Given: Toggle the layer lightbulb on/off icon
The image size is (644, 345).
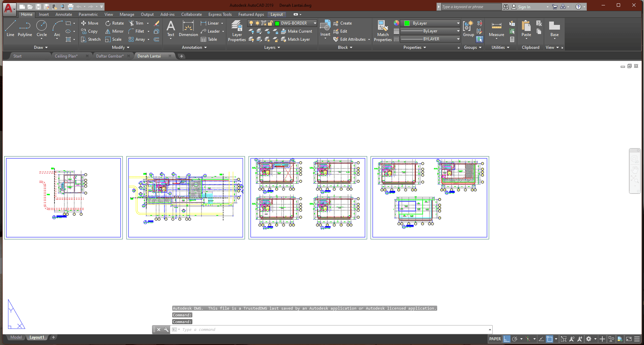Looking at the screenshot, I should point(251,23).
